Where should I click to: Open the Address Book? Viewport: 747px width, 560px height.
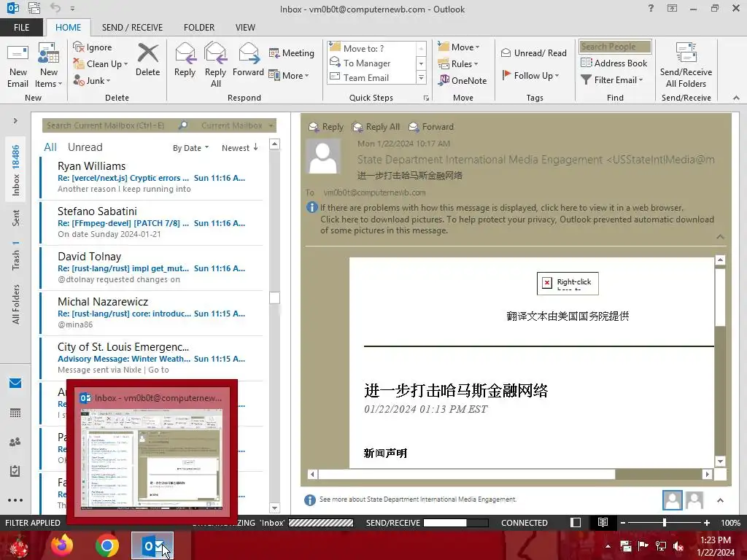coord(614,63)
